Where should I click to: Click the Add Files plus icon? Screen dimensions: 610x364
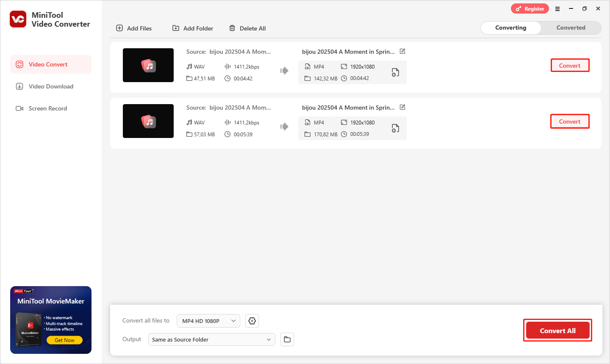click(119, 28)
